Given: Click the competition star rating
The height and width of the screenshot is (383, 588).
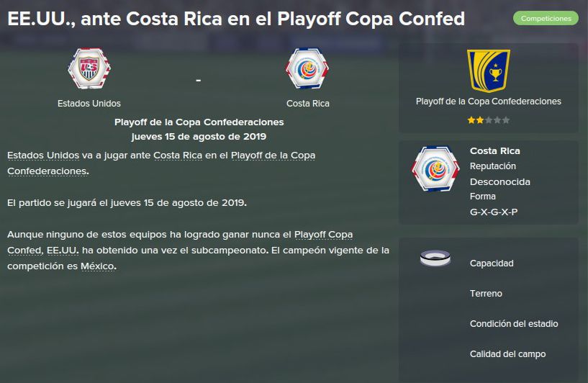Looking at the screenshot, I should (x=488, y=120).
